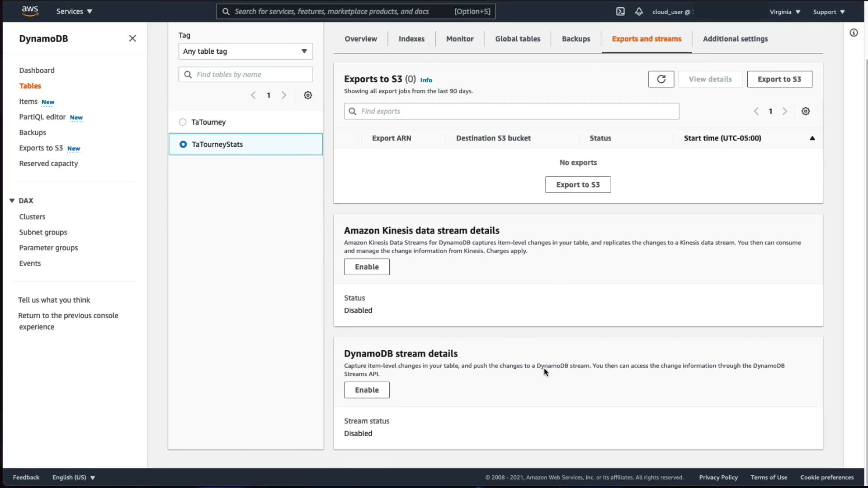
Task: Open exports table preferences gear icon
Action: tap(806, 111)
